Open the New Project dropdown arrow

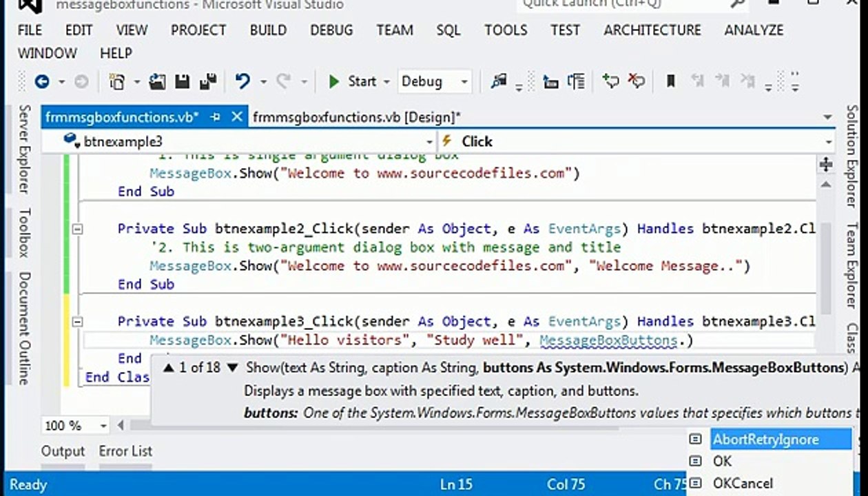[x=136, y=82]
